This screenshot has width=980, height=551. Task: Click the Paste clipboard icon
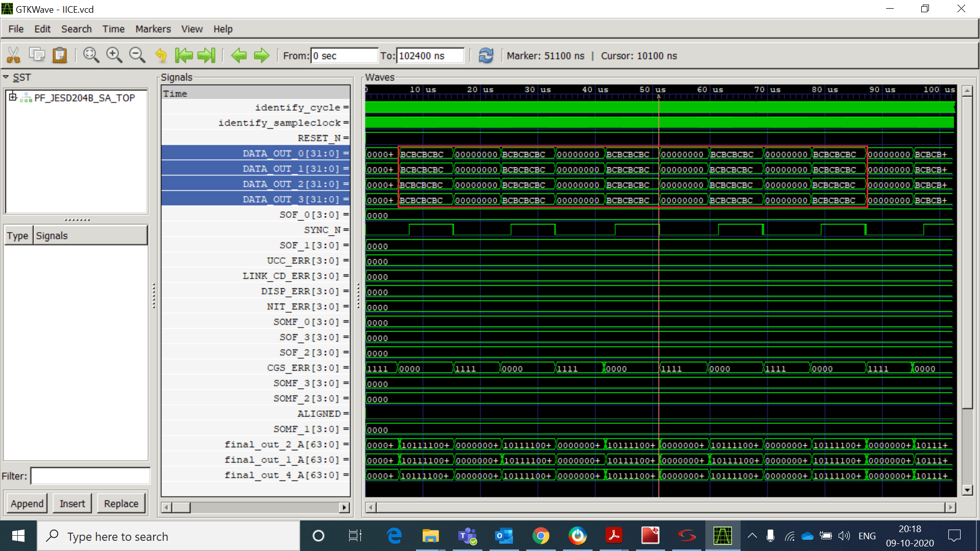[x=60, y=55]
